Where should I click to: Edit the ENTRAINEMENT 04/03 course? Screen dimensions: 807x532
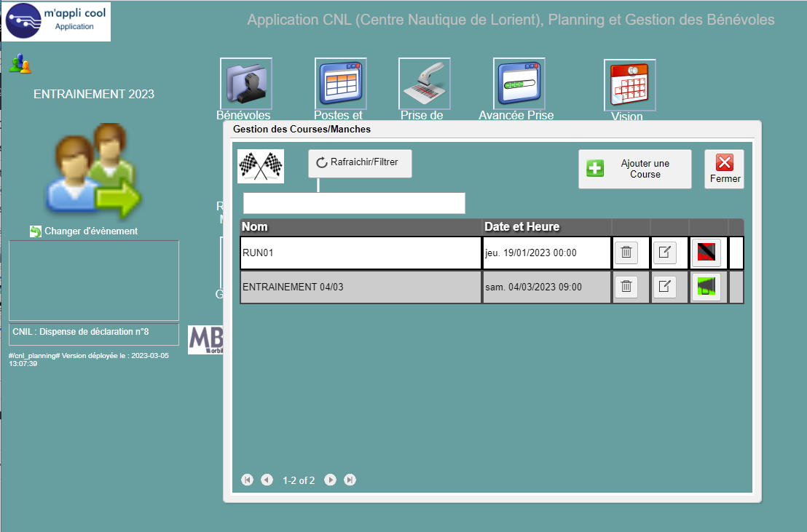664,287
